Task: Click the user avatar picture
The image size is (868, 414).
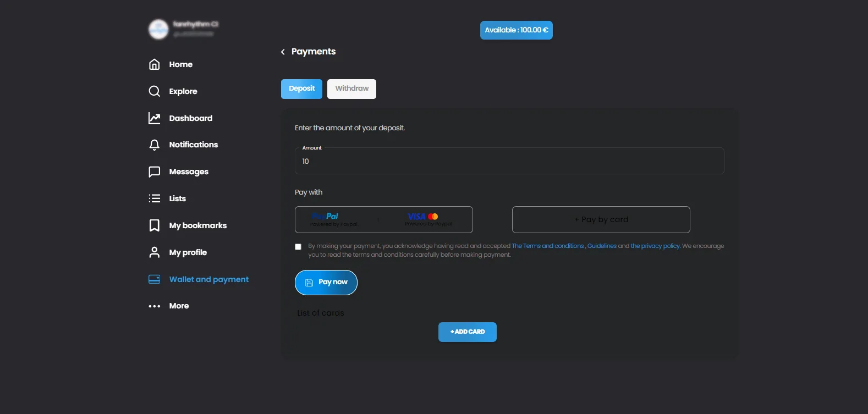Action: 158,29
